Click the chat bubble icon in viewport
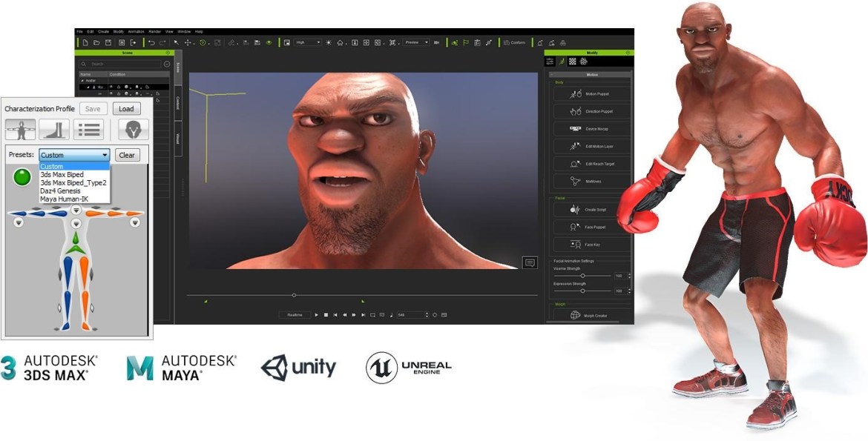Screen dimensions: 868x441 529,262
